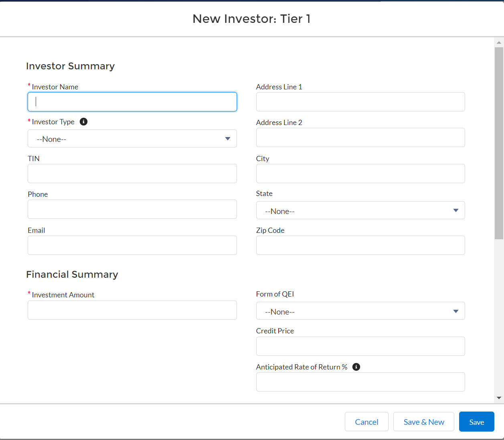Image resolution: width=504 pixels, height=440 pixels.
Task: Open the Form of QEI dropdown
Action: pyautogui.click(x=360, y=311)
